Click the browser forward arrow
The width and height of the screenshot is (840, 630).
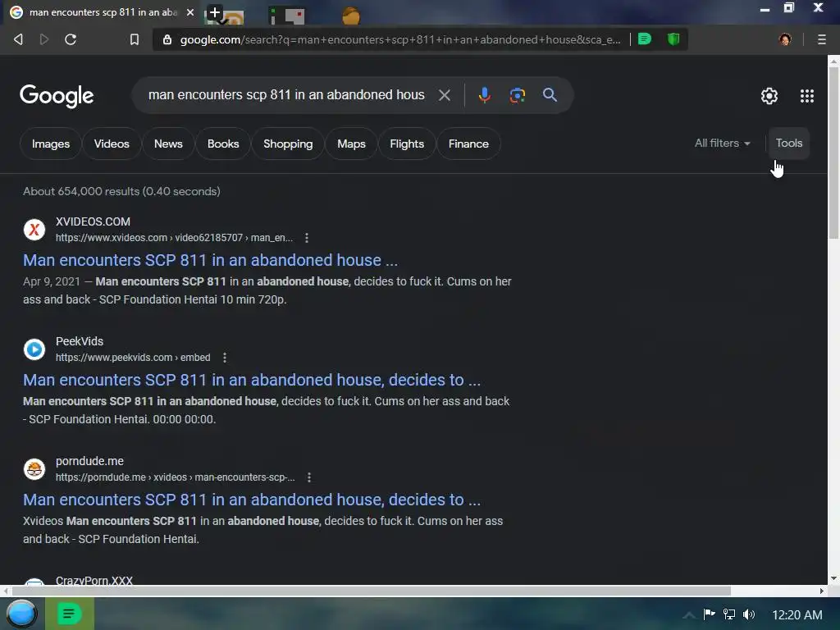pyautogui.click(x=44, y=39)
